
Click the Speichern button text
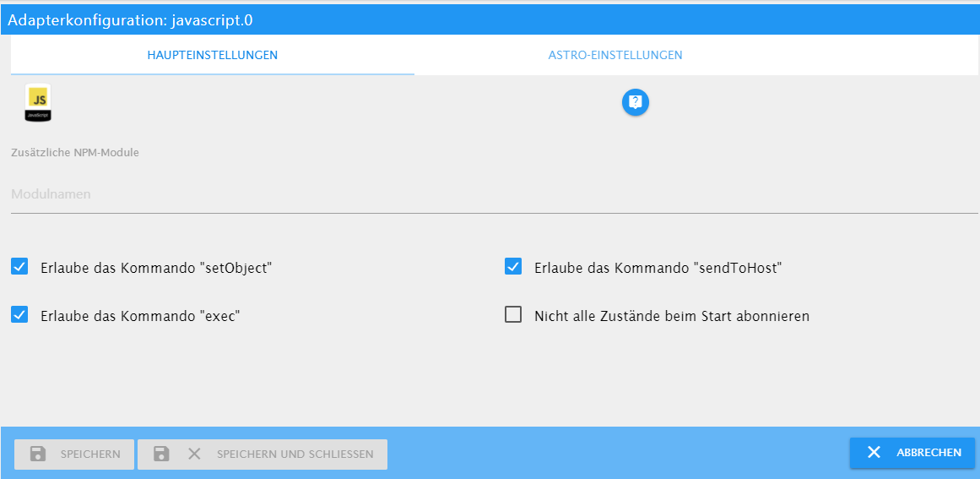click(90, 455)
